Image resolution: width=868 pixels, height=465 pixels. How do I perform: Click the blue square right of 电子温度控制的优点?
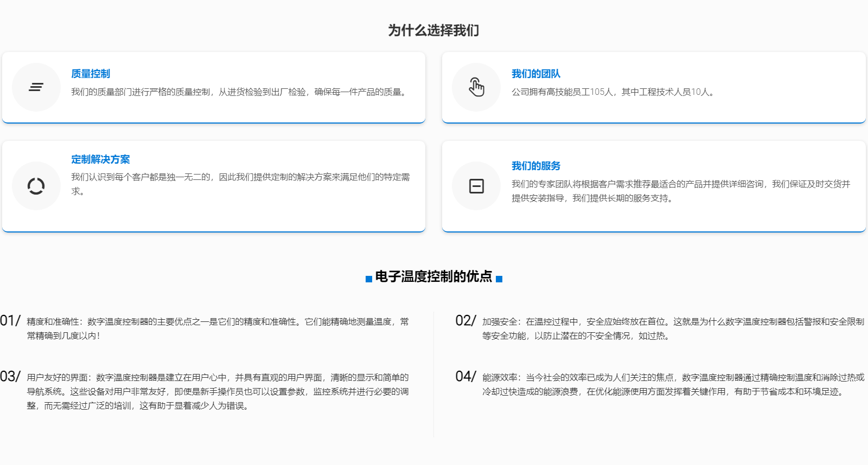(x=499, y=279)
